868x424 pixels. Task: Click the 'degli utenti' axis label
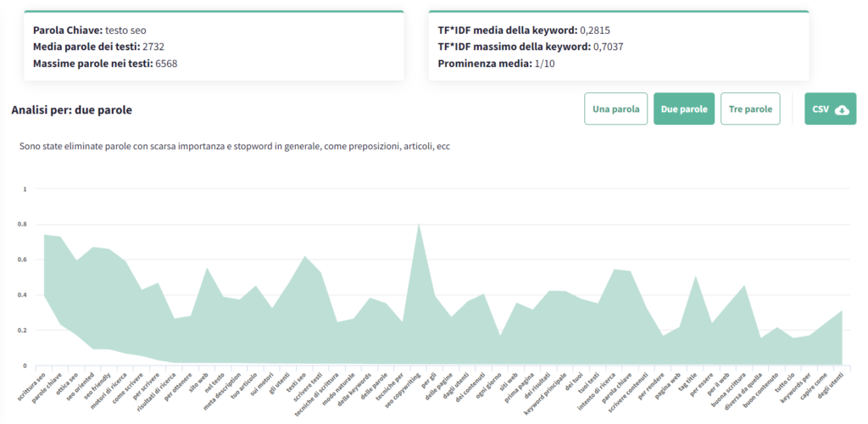[x=828, y=383]
